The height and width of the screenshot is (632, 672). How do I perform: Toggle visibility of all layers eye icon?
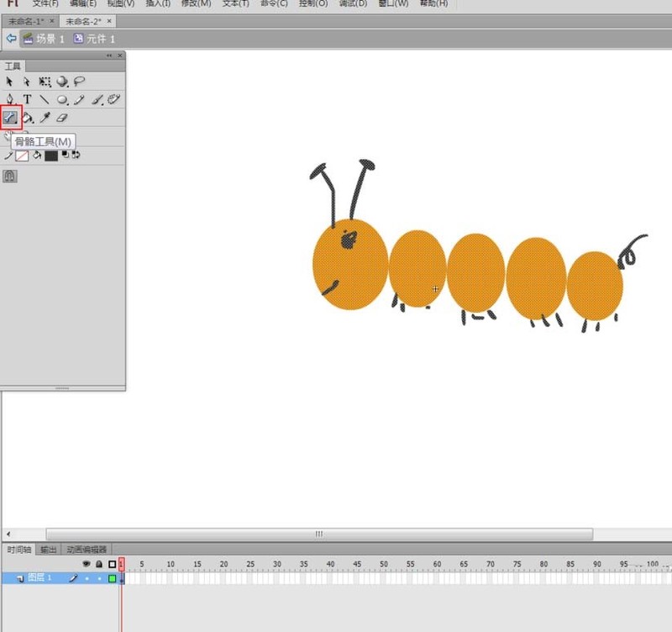tap(87, 563)
